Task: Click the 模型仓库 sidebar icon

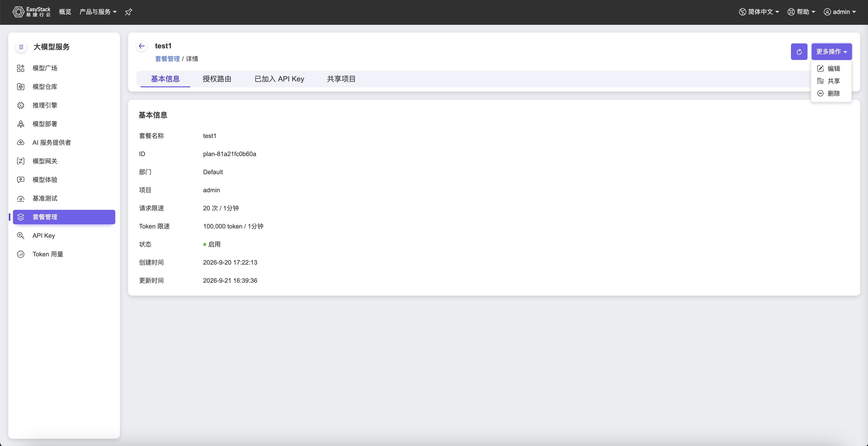Action: (x=21, y=87)
